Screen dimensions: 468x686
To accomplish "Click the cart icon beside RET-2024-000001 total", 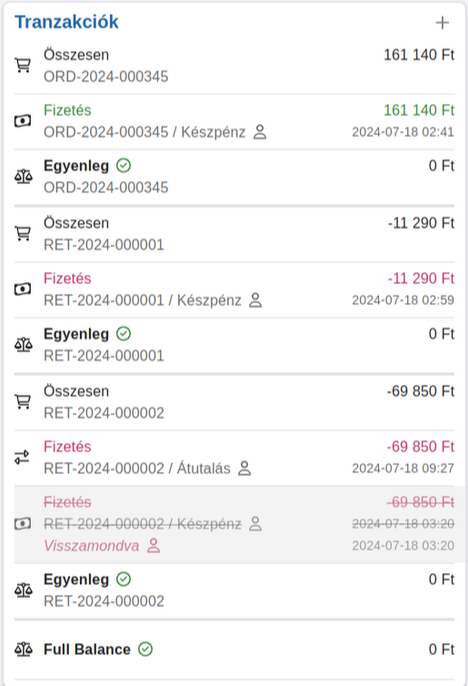I will tap(23, 233).
